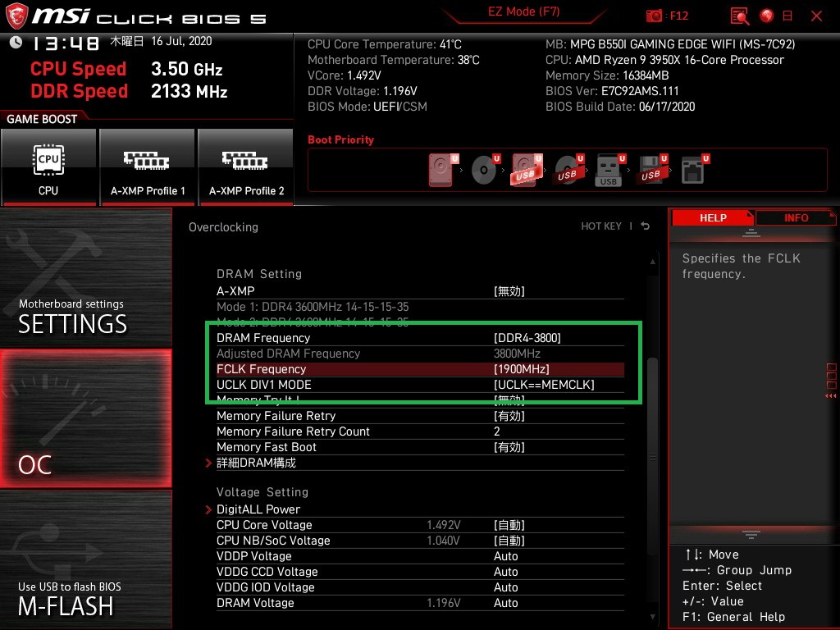Viewport: 840px width, 630px height.
Task: Click the 13:48 system time
Action: [66, 43]
